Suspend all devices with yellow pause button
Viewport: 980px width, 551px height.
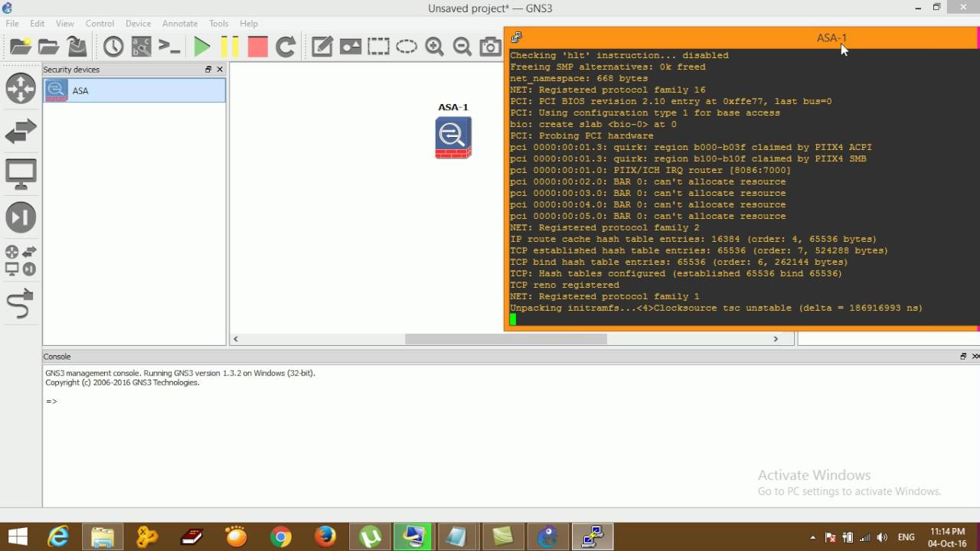[x=230, y=47]
